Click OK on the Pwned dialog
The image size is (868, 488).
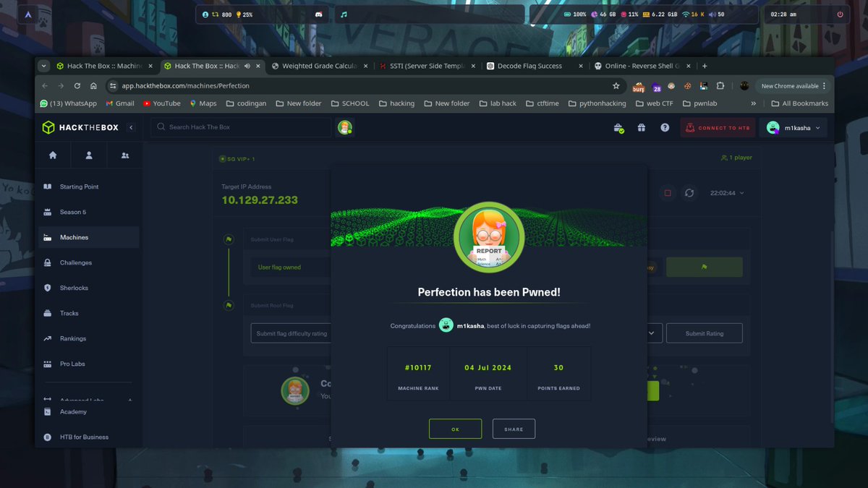click(x=455, y=429)
